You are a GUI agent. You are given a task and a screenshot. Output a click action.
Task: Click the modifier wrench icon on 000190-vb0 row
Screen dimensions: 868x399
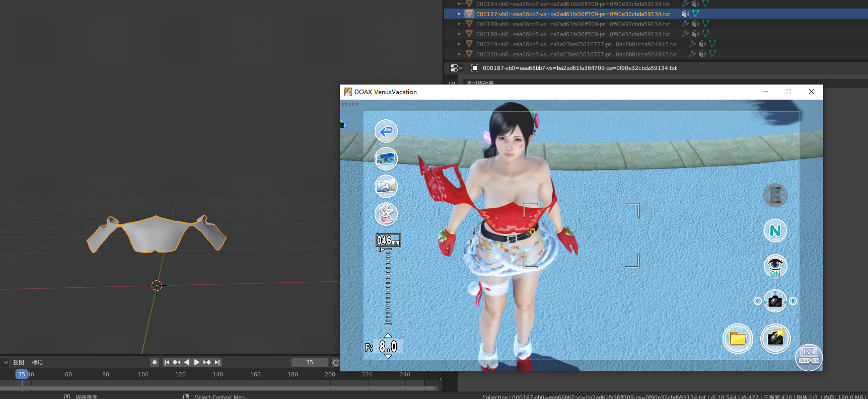[x=685, y=34]
